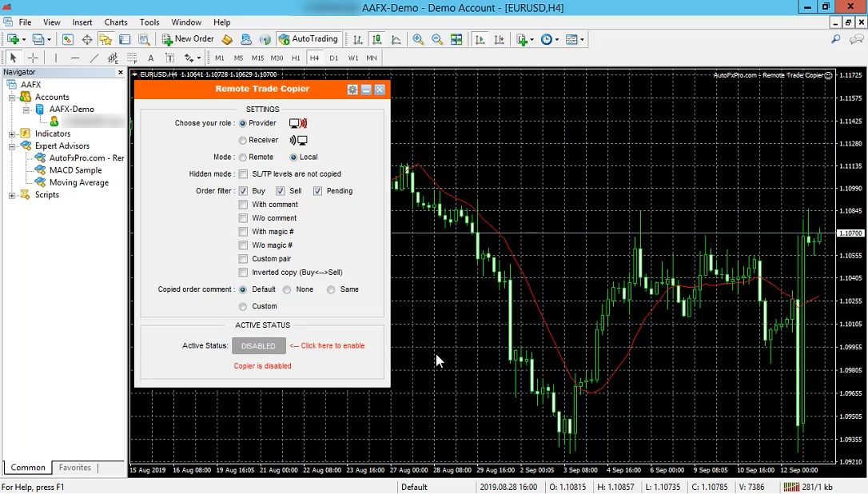Viewport: 868px width, 494px height.
Task: Open the Charts menu
Action: coord(116,22)
